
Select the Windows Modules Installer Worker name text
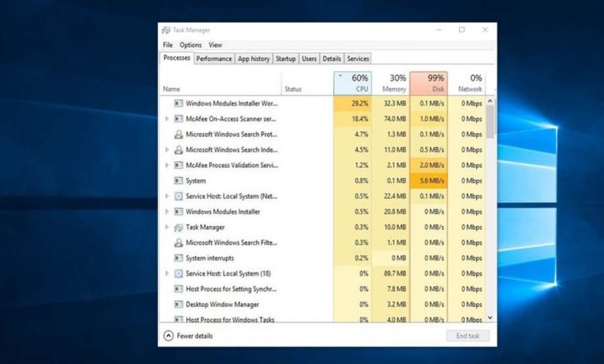(x=232, y=103)
